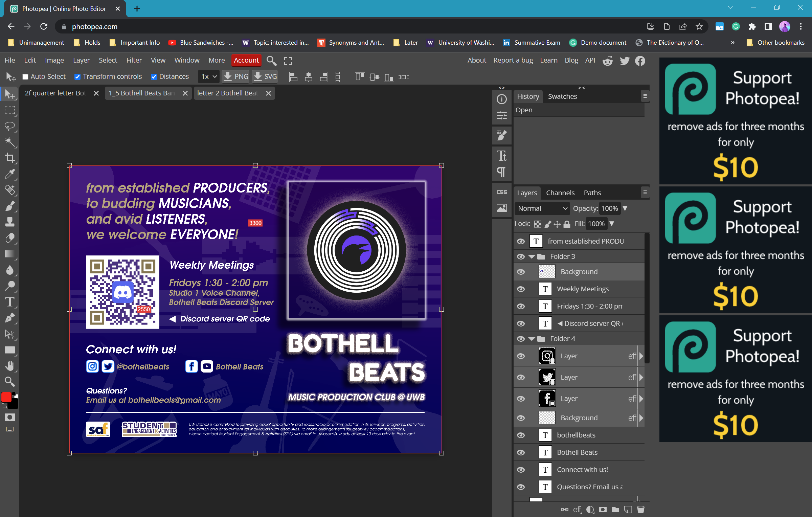
Task: Open the CSS panel icon
Action: click(x=501, y=192)
